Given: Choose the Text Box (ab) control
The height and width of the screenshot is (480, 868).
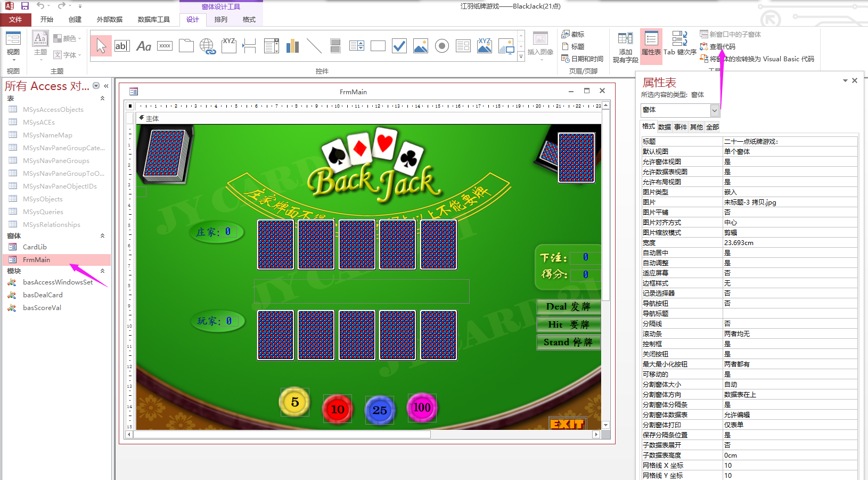Looking at the screenshot, I should pos(122,46).
